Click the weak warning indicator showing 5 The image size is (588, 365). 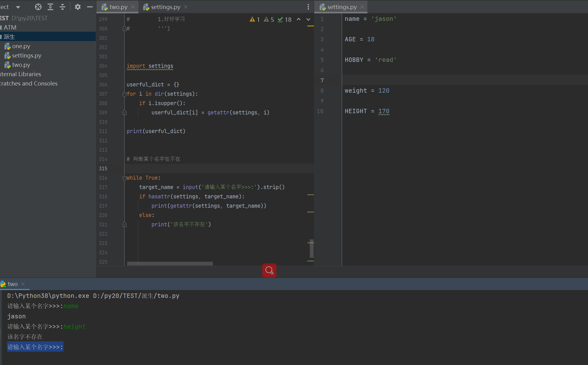point(269,20)
